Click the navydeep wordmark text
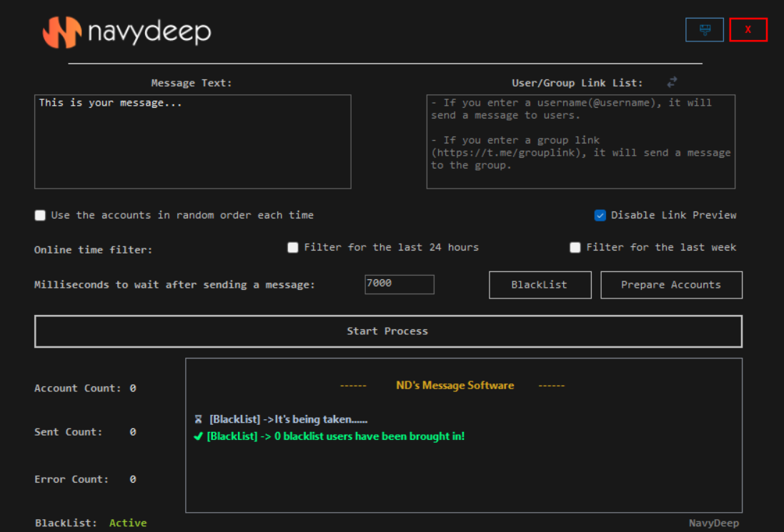Screen dimensions: 784x532 point(149,32)
